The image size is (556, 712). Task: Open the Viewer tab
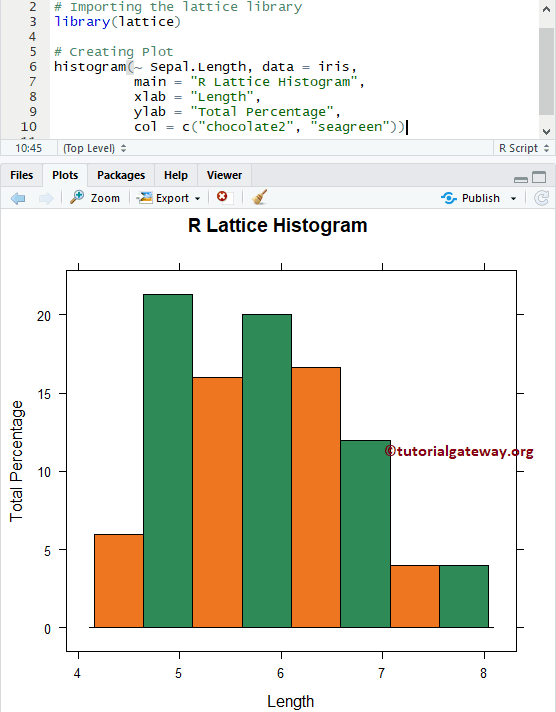224,175
